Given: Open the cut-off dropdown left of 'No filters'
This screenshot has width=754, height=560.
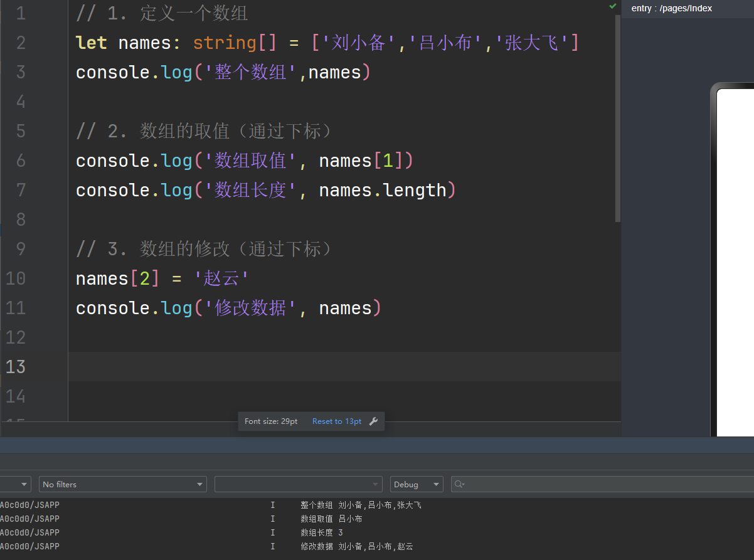Looking at the screenshot, I should pyautogui.click(x=15, y=484).
